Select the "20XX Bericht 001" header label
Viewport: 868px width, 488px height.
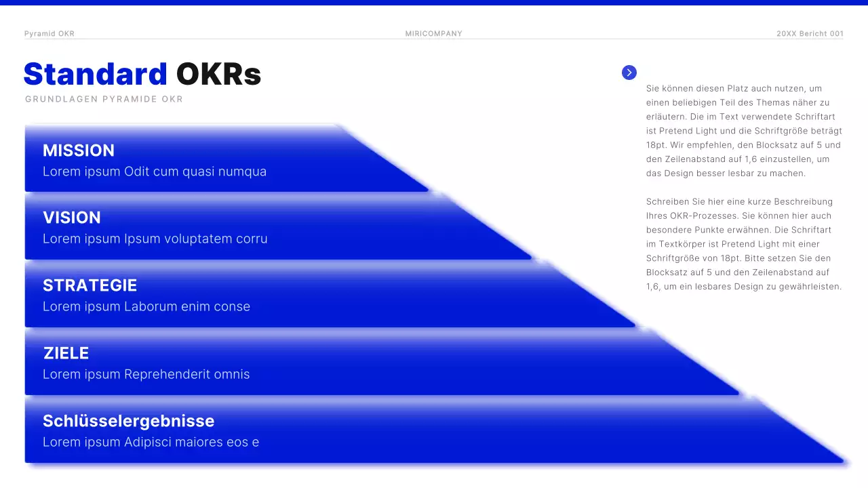click(x=810, y=34)
